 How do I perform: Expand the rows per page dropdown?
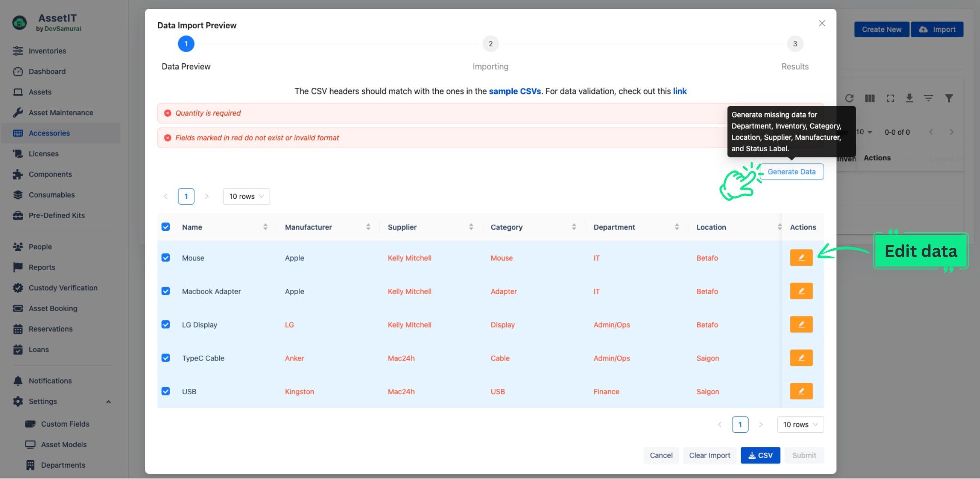(245, 196)
